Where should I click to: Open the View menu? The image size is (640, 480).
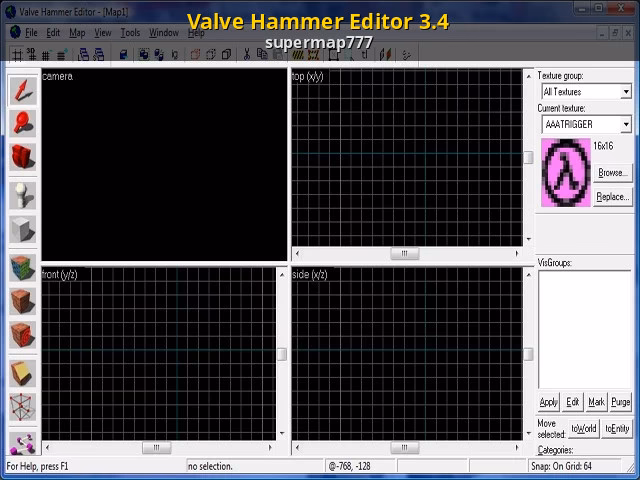point(103,32)
